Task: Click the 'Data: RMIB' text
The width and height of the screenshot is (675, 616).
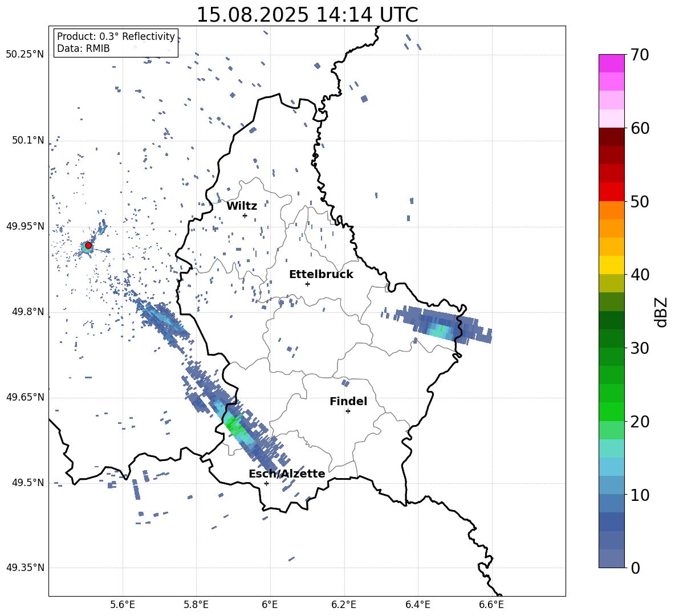Action: tap(83, 48)
